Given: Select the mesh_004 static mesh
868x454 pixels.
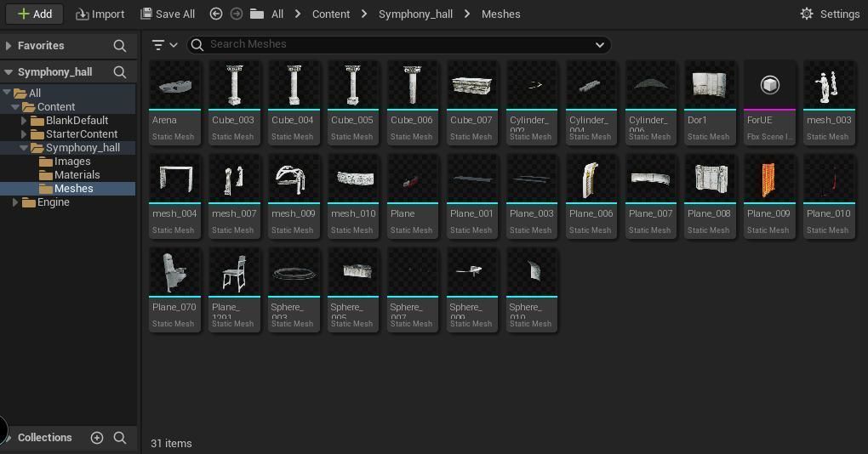Looking at the screenshot, I should coord(175,196).
